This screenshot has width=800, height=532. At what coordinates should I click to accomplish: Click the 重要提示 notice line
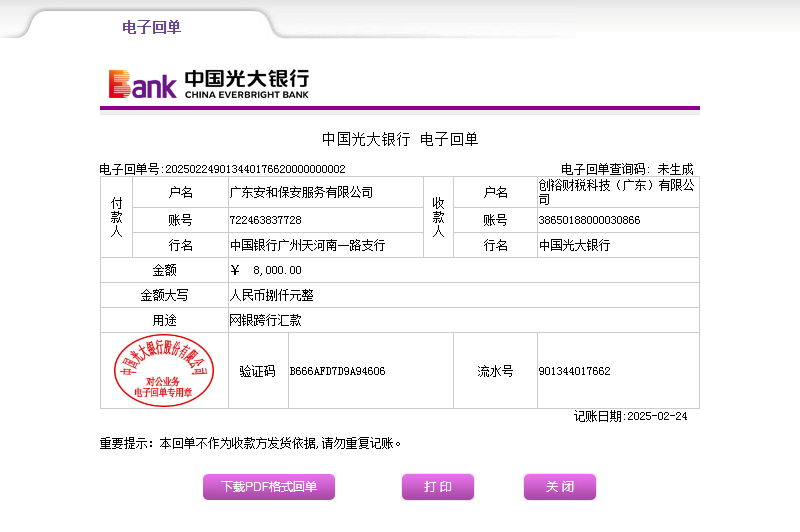250,443
